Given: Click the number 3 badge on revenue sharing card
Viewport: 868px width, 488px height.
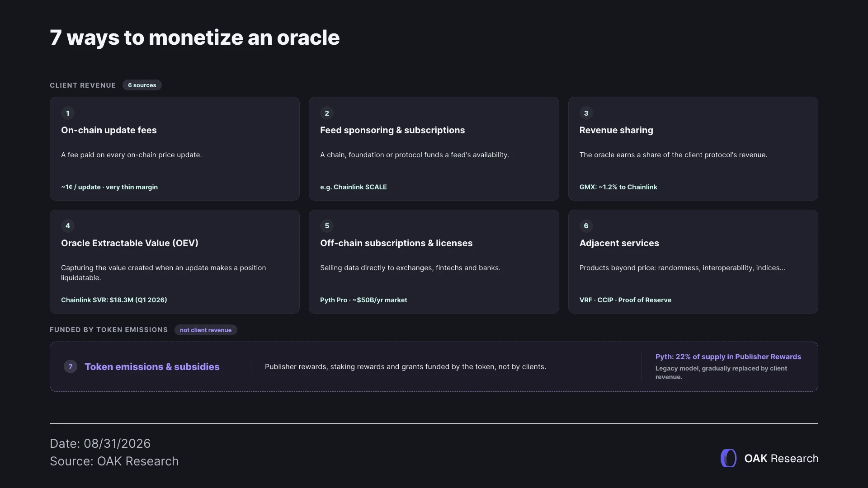Looking at the screenshot, I should (586, 113).
